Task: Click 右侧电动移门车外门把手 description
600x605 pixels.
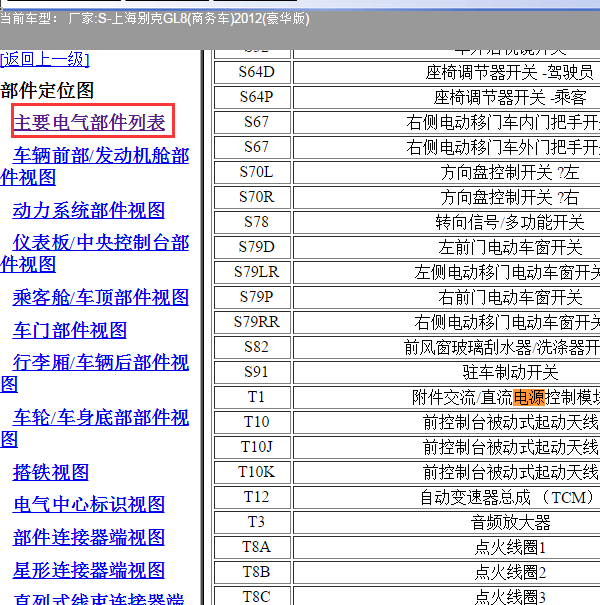Action: click(x=503, y=147)
